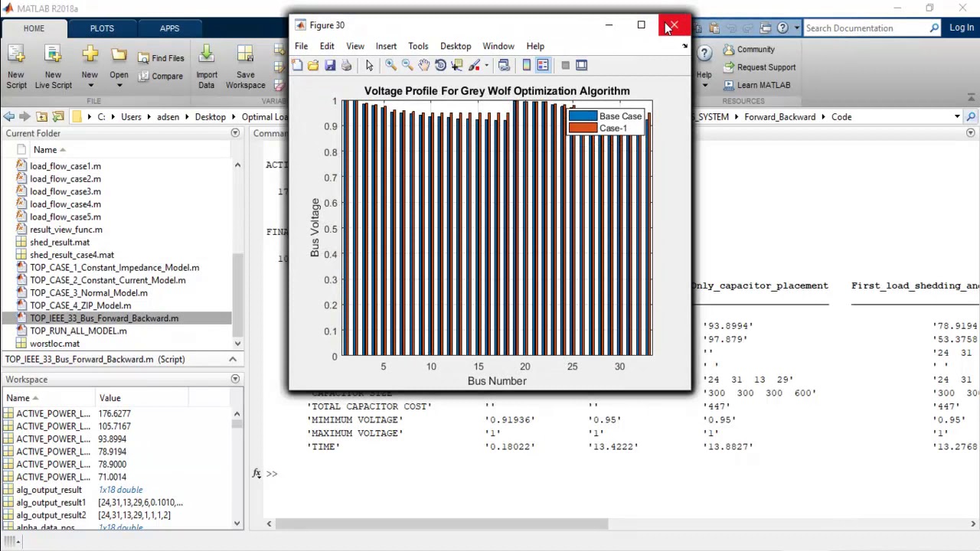
Task: Open the File menu in Figure 30
Action: (x=301, y=46)
